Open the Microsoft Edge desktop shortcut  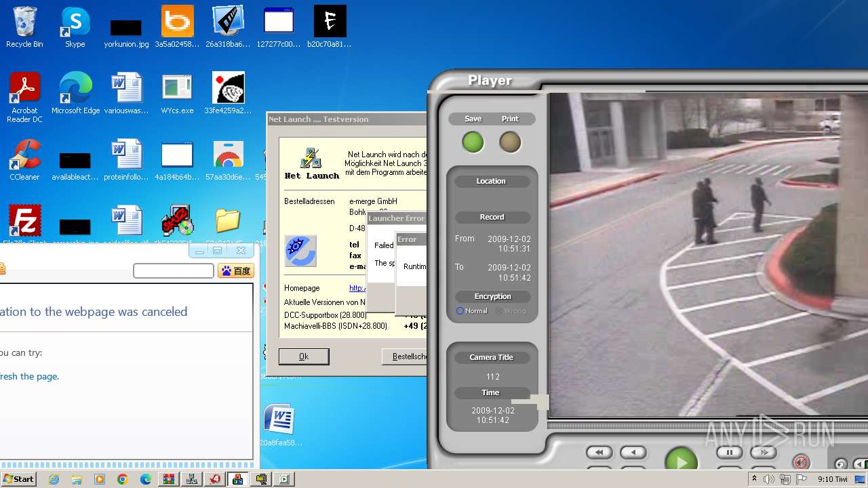[75, 94]
